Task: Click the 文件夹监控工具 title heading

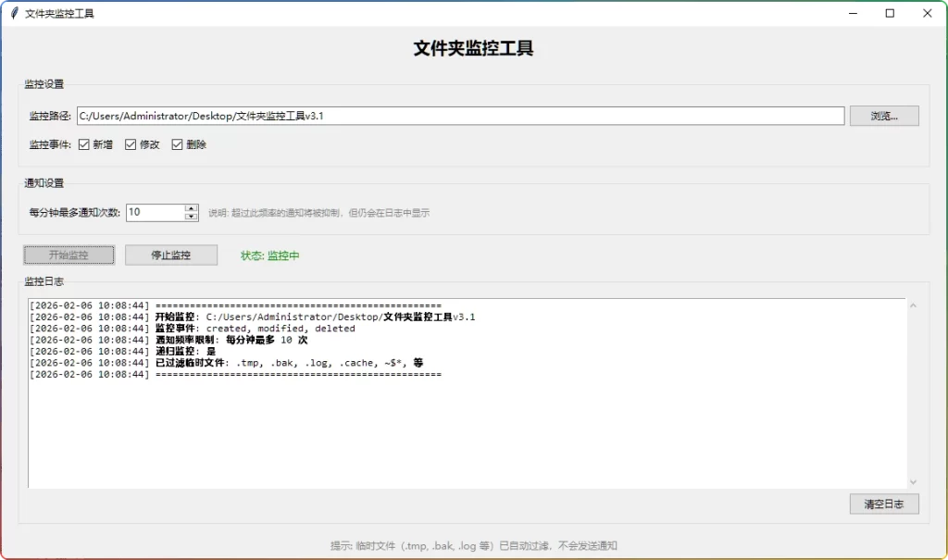Action: pos(473,48)
